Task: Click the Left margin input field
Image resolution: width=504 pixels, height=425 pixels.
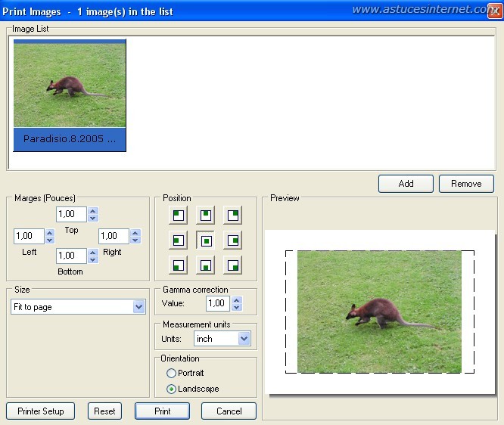Action: [x=29, y=236]
